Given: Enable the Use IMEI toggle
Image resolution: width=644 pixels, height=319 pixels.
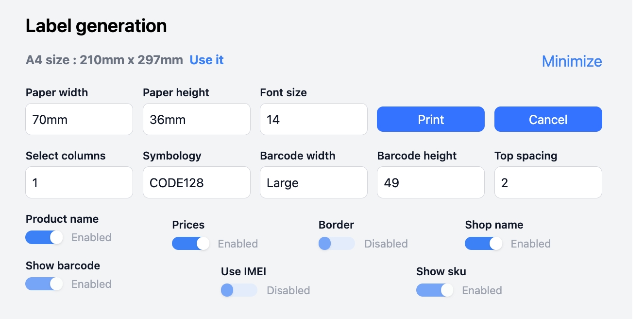Looking at the screenshot, I should pos(239,290).
